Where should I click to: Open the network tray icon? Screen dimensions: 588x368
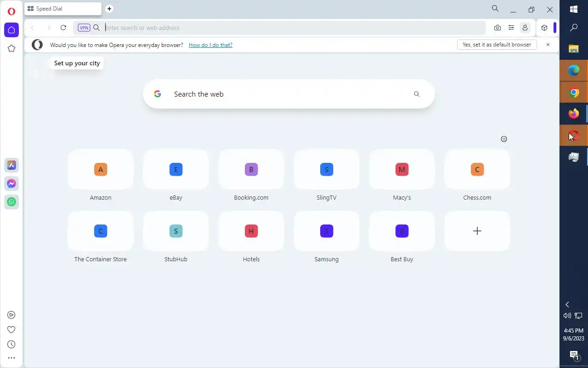click(x=579, y=316)
